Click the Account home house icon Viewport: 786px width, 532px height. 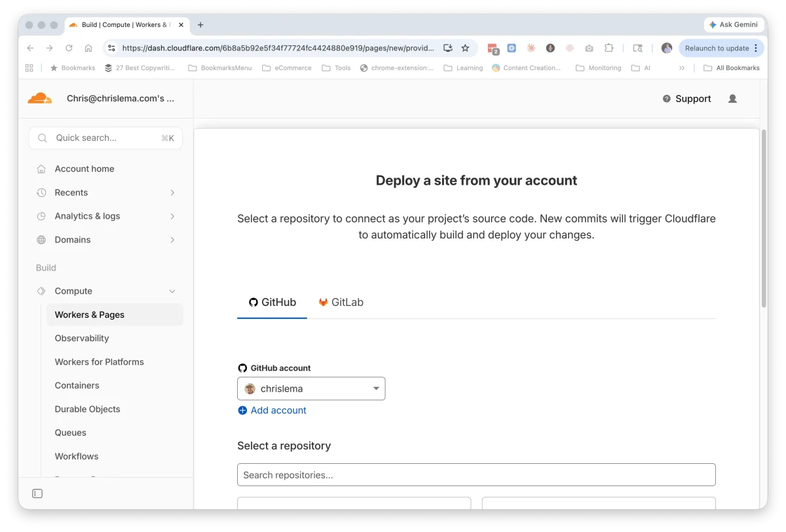[x=41, y=169]
